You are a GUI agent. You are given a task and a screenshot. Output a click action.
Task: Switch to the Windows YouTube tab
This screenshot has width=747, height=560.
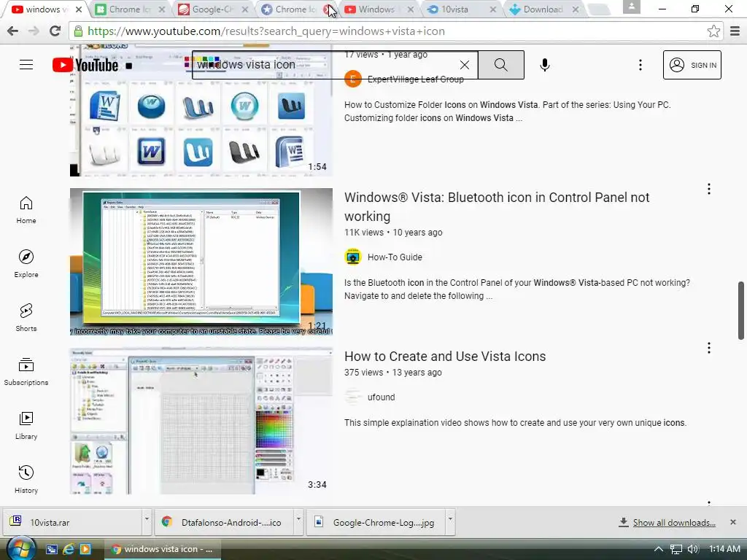tap(376, 9)
